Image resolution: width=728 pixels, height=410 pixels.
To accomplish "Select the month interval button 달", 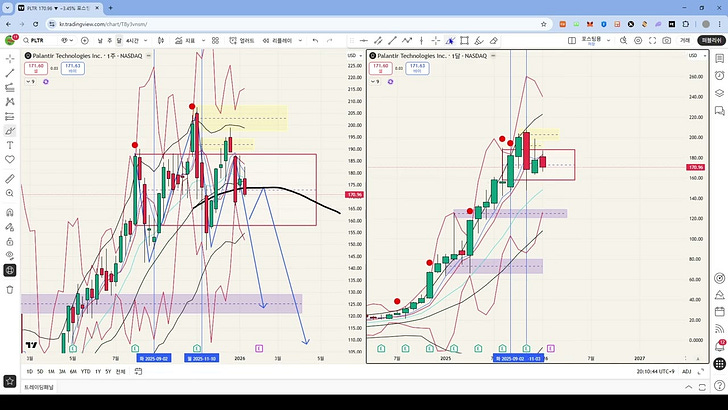I will pyautogui.click(x=119, y=41).
